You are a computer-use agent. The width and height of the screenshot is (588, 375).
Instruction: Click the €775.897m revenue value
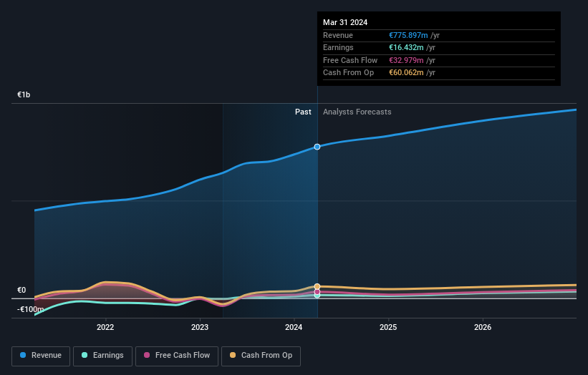coord(408,35)
